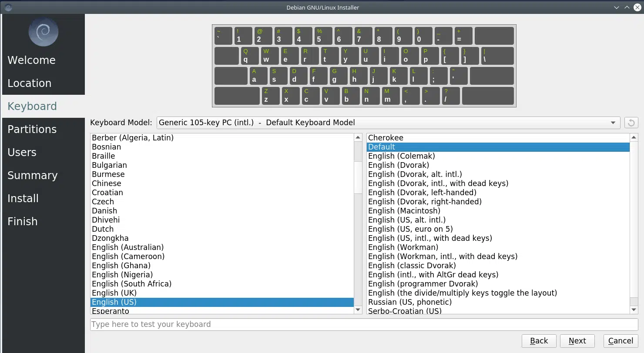Image resolution: width=644 pixels, height=353 pixels.
Task: Choose English (classic Dvorak) variant
Action: pyautogui.click(x=498, y=266)
